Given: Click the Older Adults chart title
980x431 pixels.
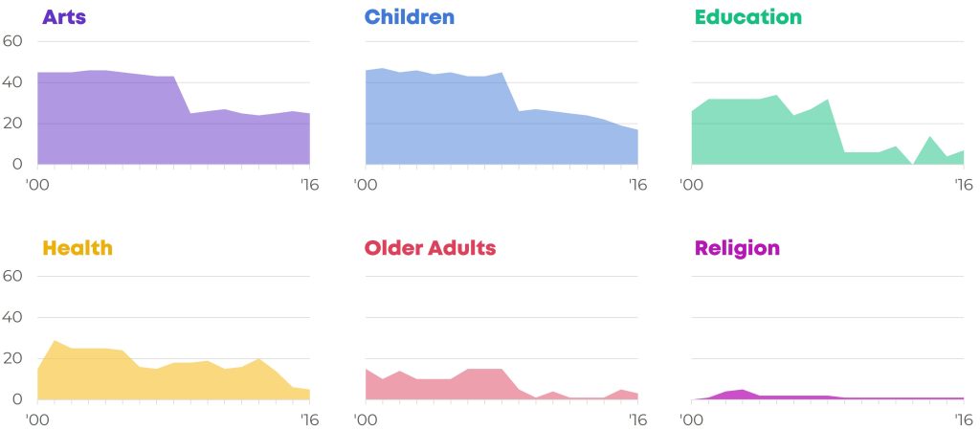Looking at the screenshot, I should tap(430, 248).
